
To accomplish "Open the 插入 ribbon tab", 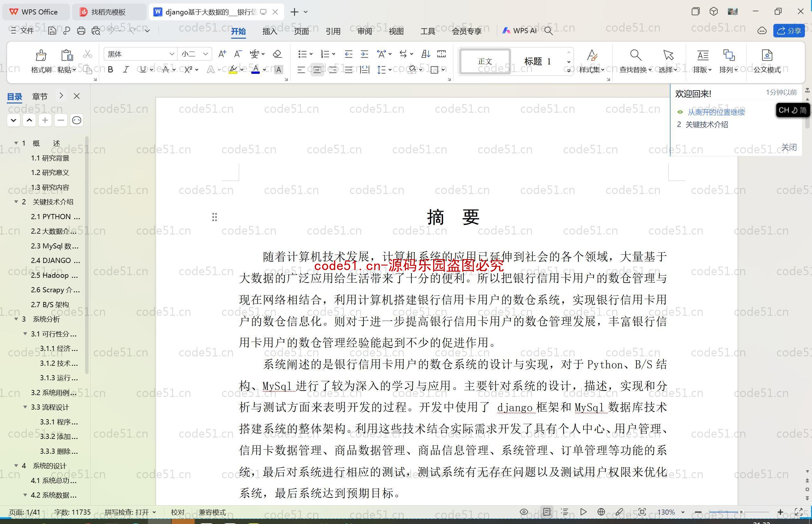I will (x=270, y=31).
